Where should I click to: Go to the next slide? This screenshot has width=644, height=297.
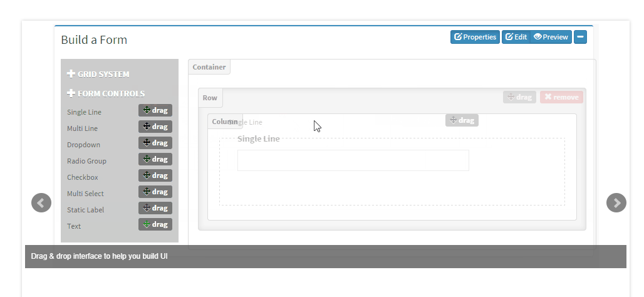tap(616, 202)
